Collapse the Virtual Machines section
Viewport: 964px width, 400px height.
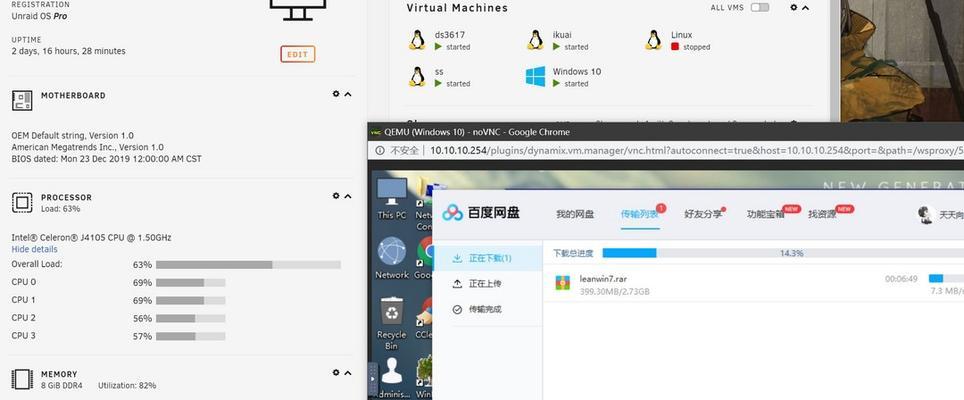coord(805,7)
